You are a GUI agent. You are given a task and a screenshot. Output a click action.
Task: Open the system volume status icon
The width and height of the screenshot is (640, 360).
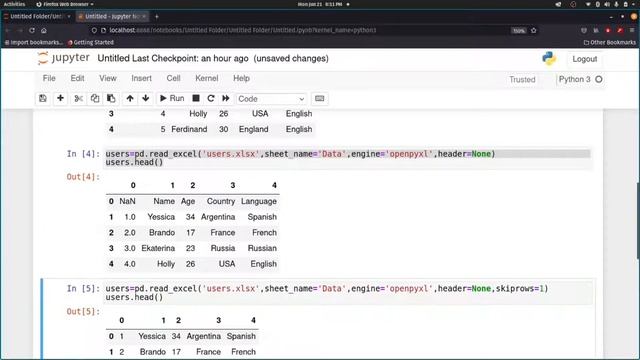(607, 4)
